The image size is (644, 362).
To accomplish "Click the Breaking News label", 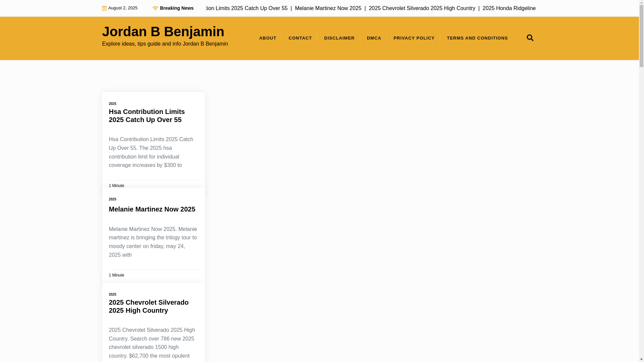I will [176, 8].
